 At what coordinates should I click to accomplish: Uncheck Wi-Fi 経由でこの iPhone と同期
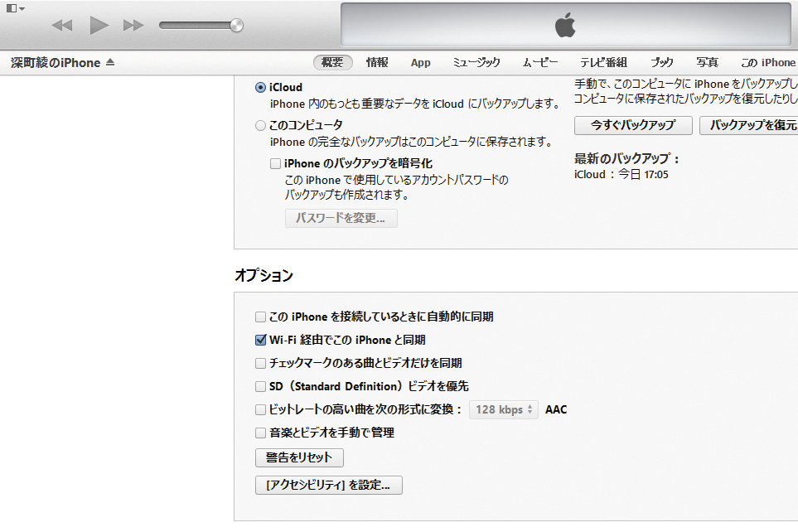pyautogui.click(x=260, y=340)
